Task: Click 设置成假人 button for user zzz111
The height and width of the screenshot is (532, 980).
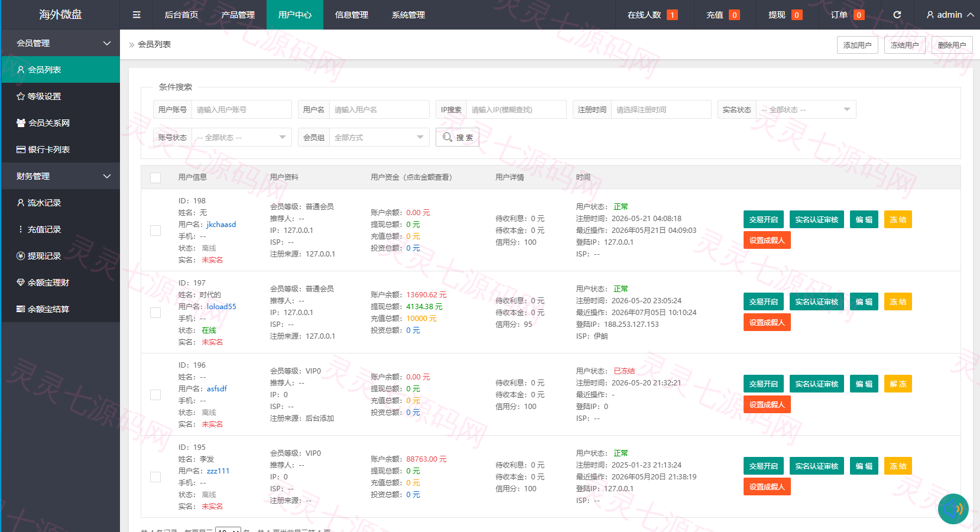Action: (767, 486)
